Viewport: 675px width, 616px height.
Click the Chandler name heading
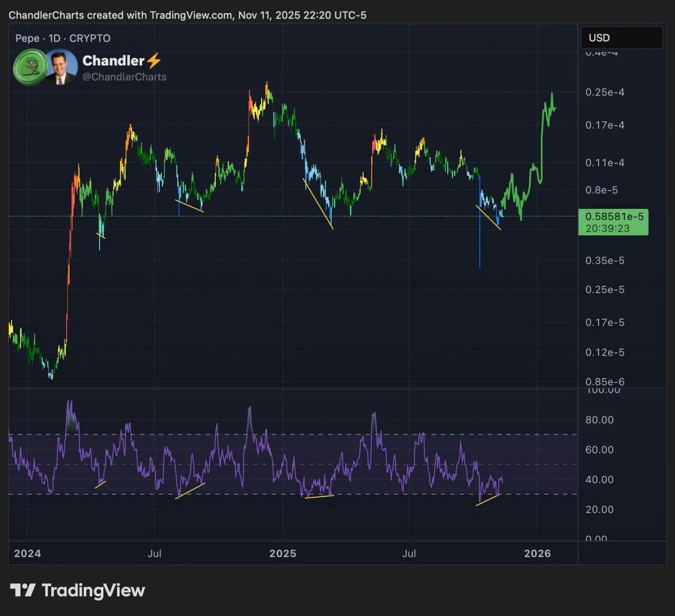[x=113, y=61]
